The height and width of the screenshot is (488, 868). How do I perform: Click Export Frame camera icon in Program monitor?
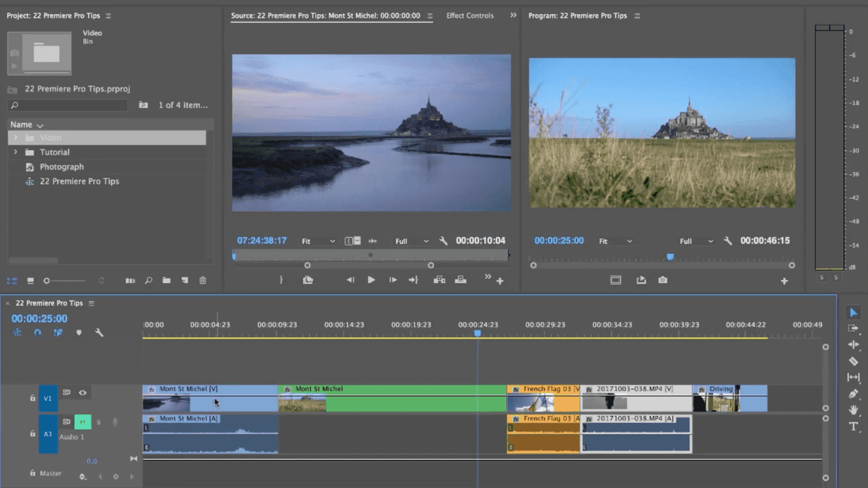(x=663, y=280)
